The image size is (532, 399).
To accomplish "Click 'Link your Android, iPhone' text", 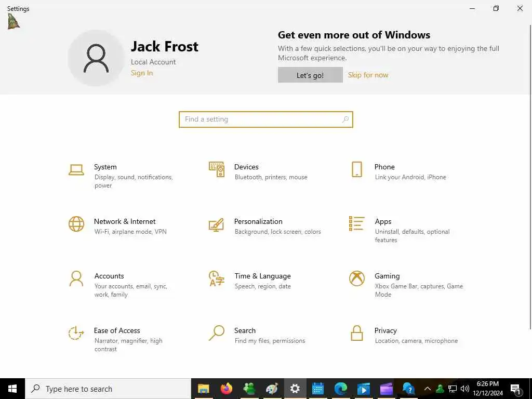I will point(410,177).
